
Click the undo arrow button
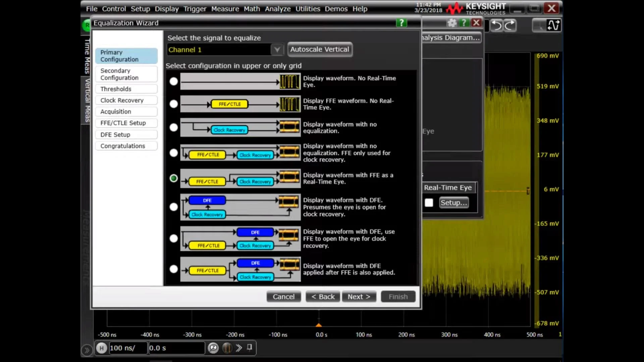(497, 25)
